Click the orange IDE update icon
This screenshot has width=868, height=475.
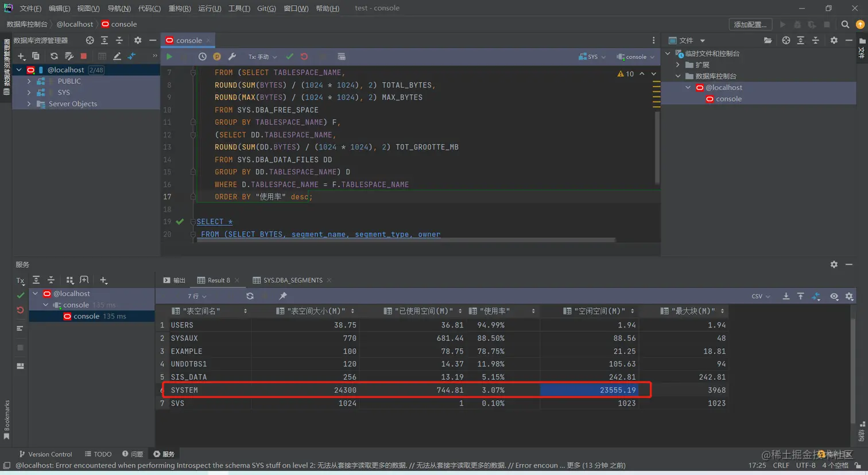pos(860,25)
